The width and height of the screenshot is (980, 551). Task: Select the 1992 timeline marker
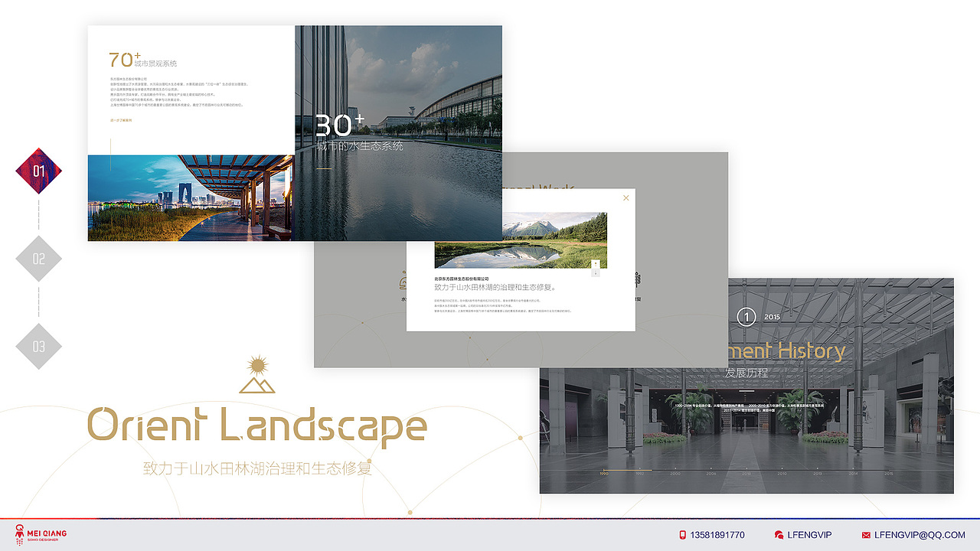[x=639, y=472]
